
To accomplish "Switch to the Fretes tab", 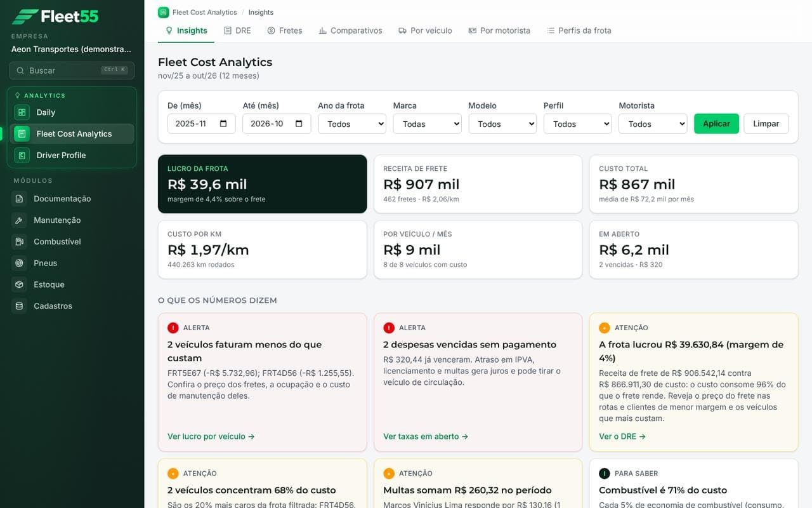I will pyautogui.click(x=285, y=30).
